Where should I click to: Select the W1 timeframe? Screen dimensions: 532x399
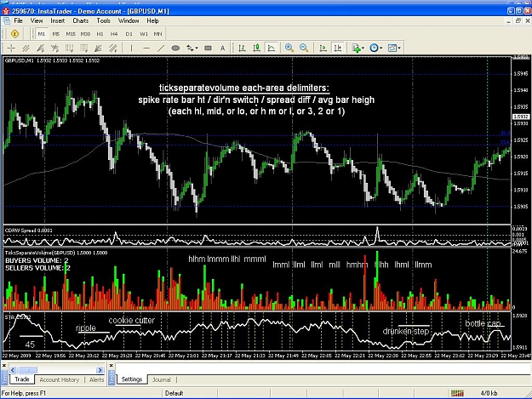(x=144, y=34)
